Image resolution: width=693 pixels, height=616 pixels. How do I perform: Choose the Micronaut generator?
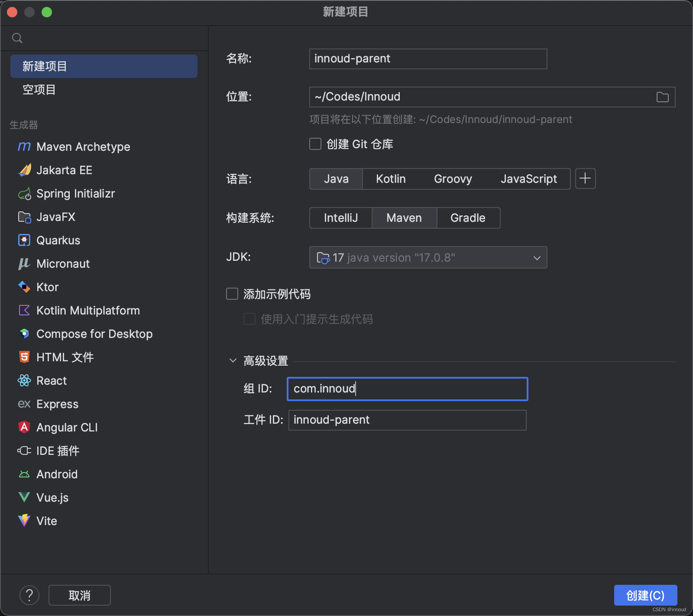63,263
